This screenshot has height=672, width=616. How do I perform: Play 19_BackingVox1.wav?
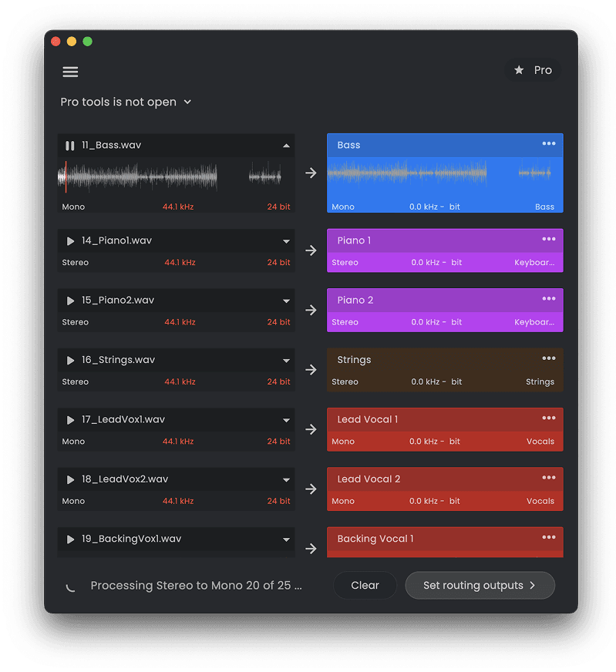click(x=70, y=539)
